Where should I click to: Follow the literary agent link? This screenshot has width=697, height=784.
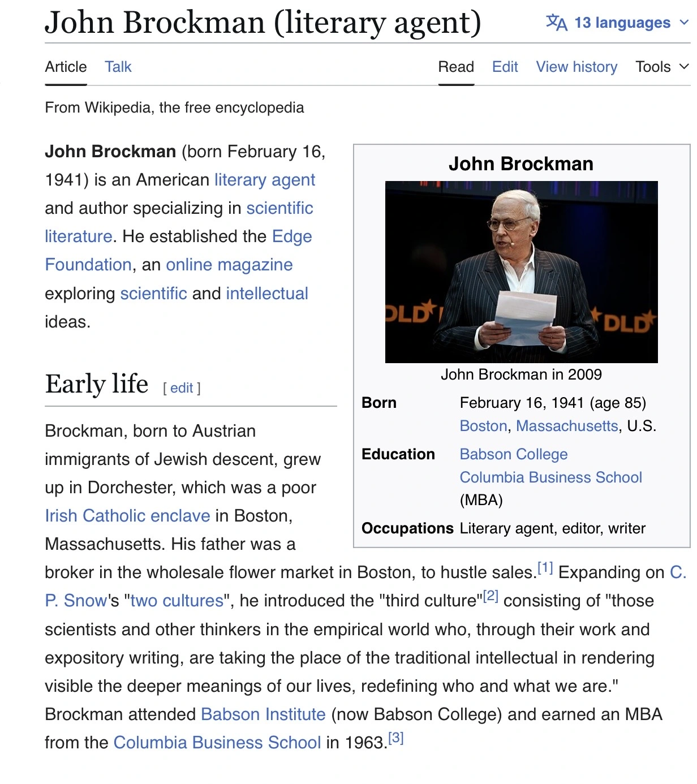(264, 180)
